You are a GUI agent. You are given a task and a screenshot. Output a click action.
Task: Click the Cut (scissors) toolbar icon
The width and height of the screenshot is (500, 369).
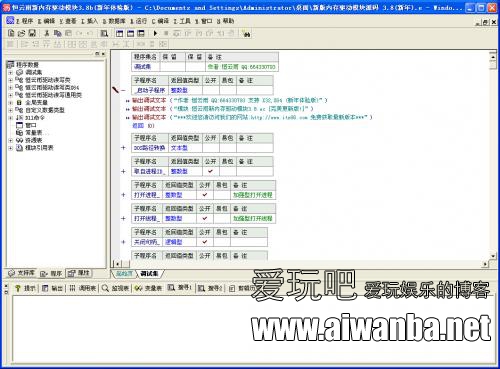point(47,33)
